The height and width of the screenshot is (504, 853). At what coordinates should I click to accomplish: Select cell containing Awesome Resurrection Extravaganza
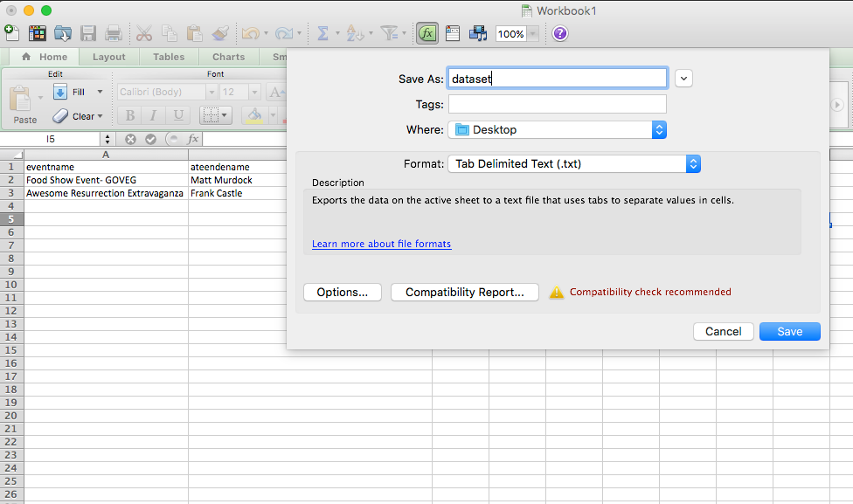click(106, 193)
